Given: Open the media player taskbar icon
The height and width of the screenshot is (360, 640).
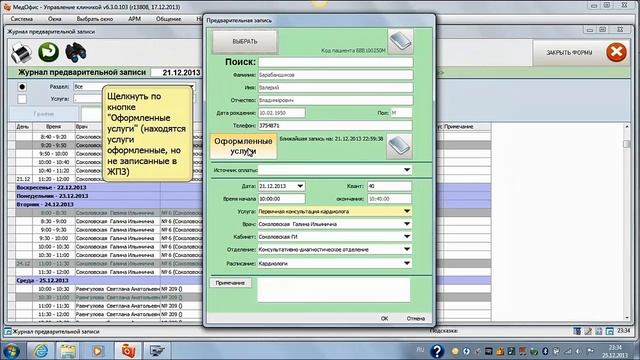Looking at the screenshot, I should (98, 351).
